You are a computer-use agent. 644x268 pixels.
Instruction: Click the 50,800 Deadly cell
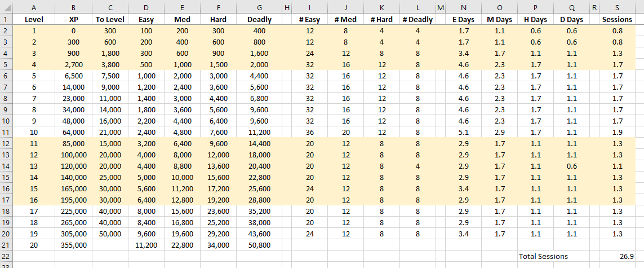click(x=259, y=245)
